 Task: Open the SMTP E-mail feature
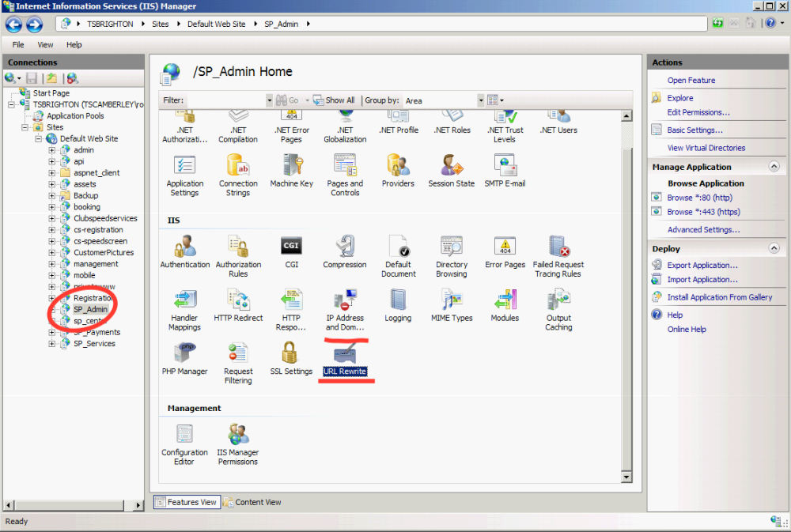tap(505, 172)
